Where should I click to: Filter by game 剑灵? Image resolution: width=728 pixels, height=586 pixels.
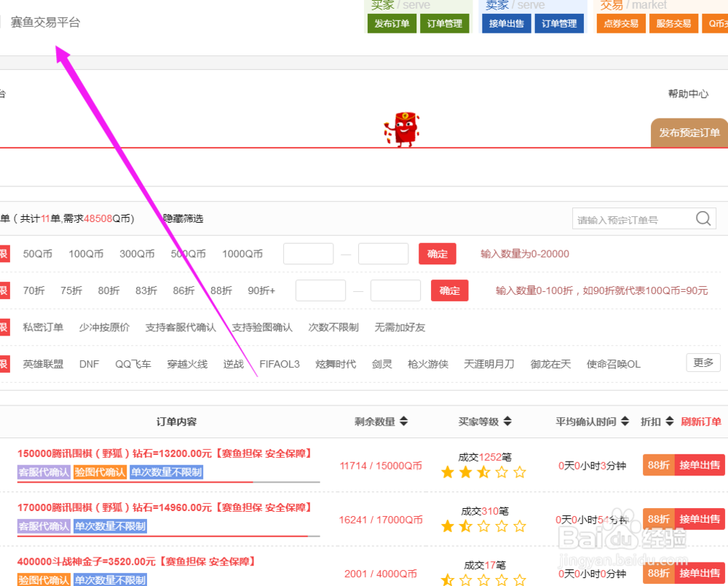tap(382, 364)
